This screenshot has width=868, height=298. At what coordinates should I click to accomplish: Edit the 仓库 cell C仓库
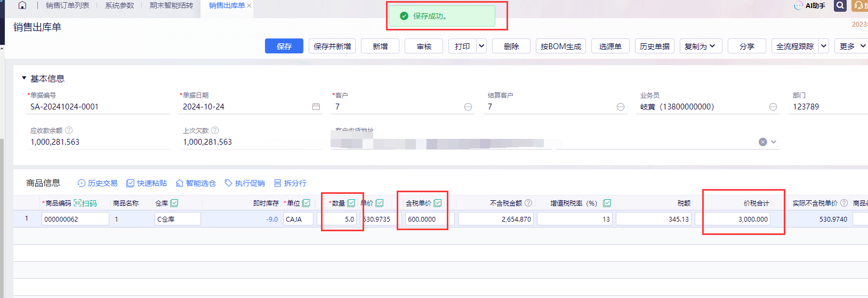click(178, 219)
